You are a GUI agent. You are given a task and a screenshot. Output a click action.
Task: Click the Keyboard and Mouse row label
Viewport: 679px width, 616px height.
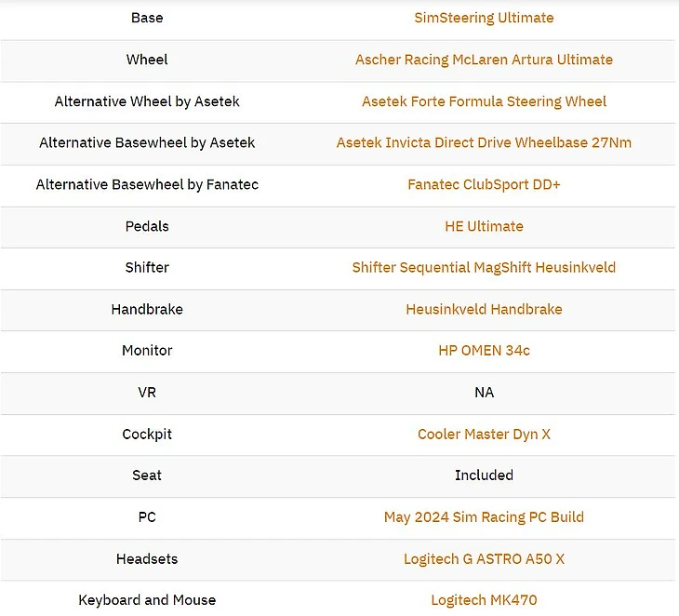point(147,600)
